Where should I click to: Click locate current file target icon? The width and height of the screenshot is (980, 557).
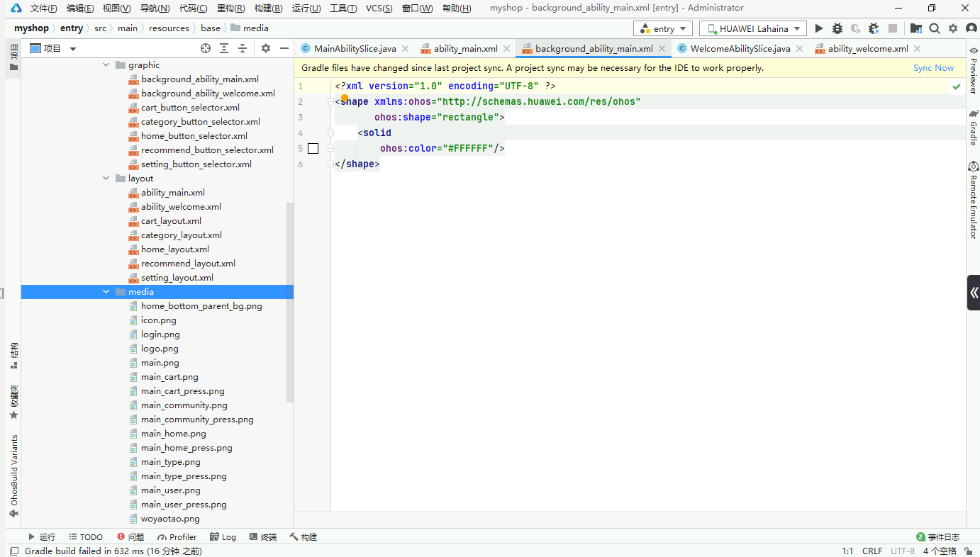(206, 48)
